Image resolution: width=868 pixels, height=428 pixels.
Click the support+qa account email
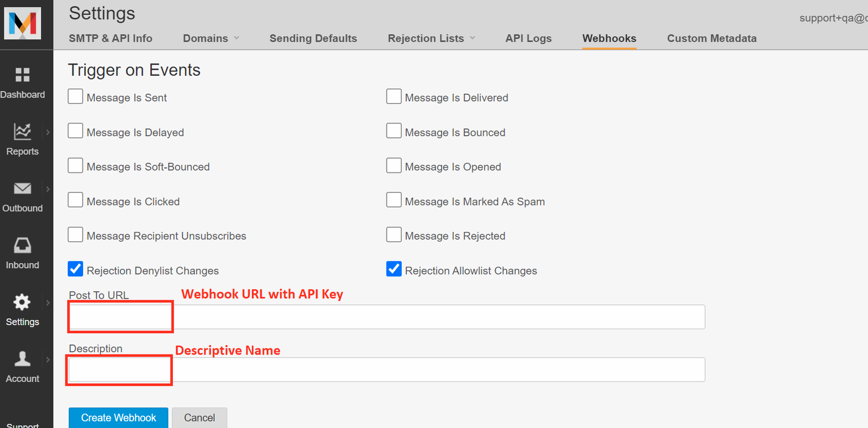(x=834, y=18)
